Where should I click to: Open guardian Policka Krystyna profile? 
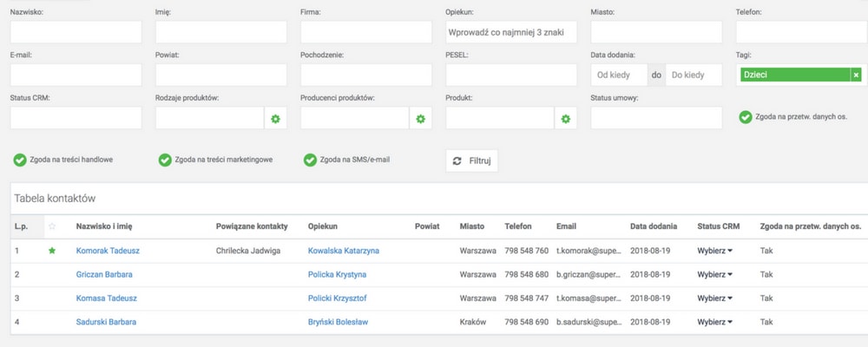point(337,274)
